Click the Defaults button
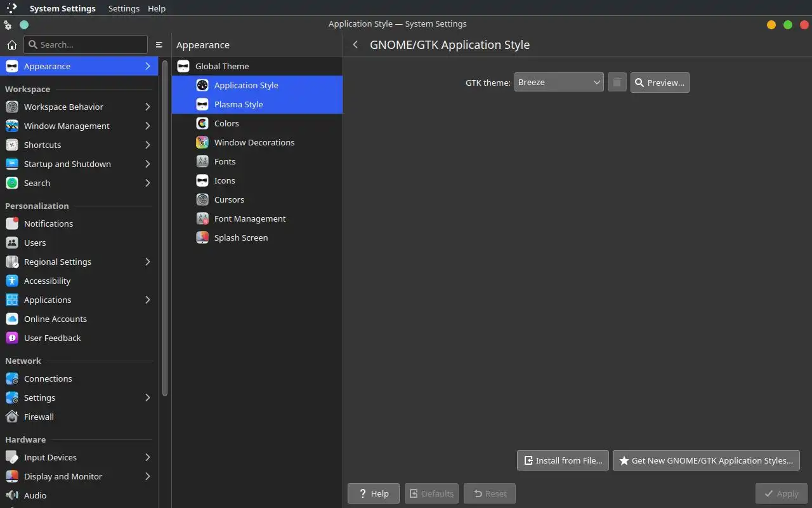812x508 pixels. click(431, 493)
